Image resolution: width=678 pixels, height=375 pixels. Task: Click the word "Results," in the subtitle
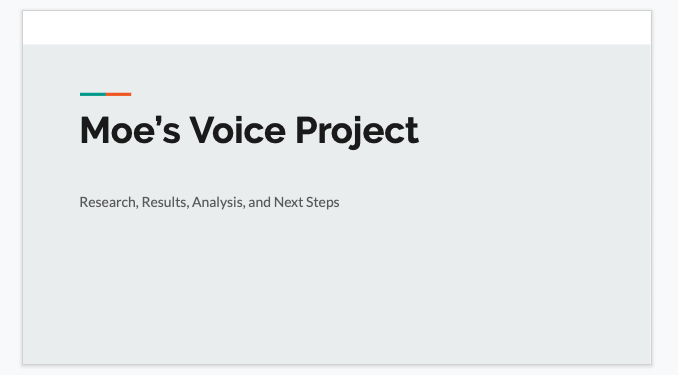click(x=166, y=202)
